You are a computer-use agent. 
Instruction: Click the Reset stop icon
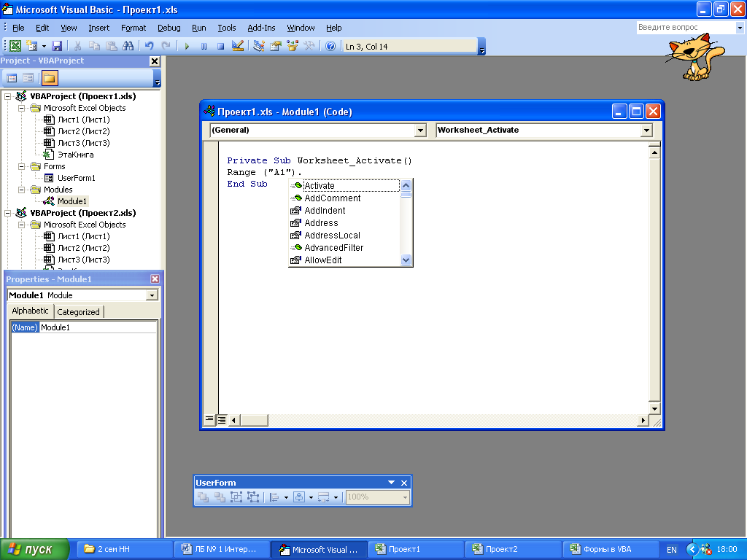pos(220,46)
